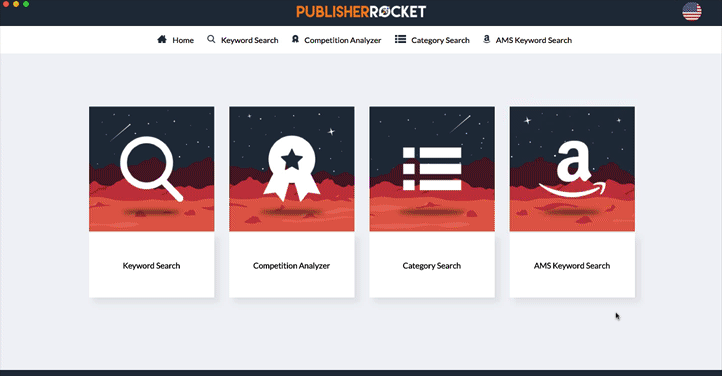Select the Keyword Search card label
The image size is (722, 376).
pyautogui.click(x=151, y=266)
